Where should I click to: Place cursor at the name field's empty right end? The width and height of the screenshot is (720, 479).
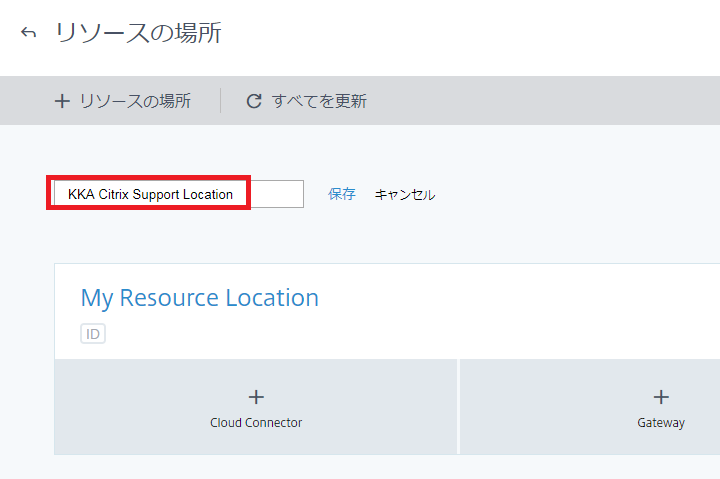click(278, 194)
